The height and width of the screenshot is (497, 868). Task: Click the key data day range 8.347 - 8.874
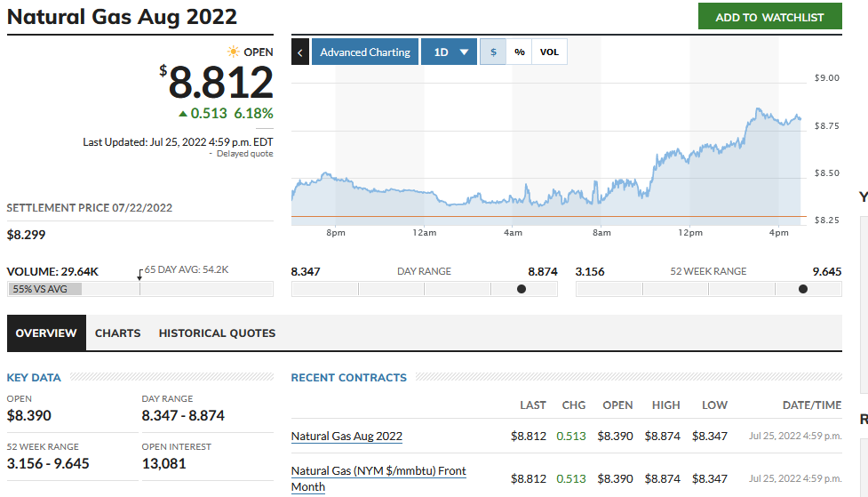point(183,415)
